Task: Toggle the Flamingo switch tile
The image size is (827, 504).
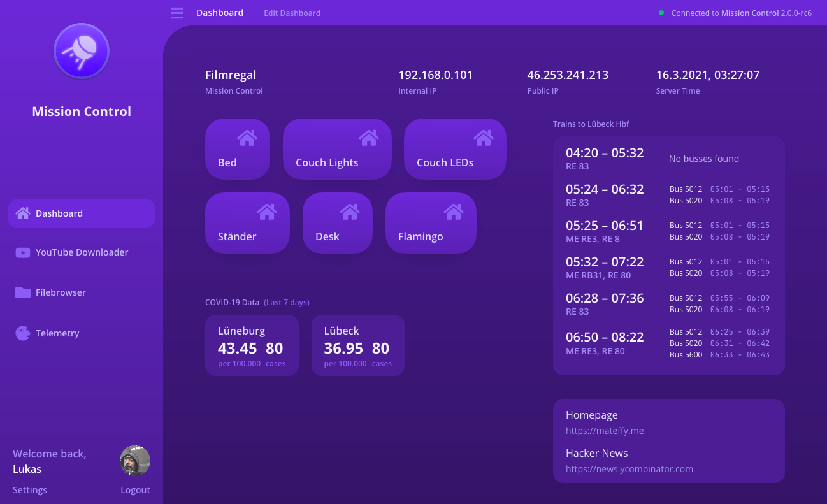Action: (x=431, y=223)
